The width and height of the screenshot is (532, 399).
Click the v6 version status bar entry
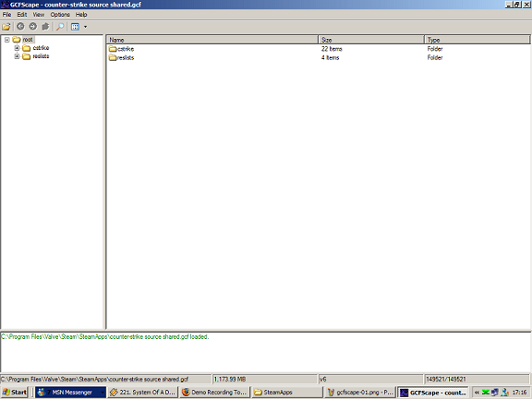371,380
